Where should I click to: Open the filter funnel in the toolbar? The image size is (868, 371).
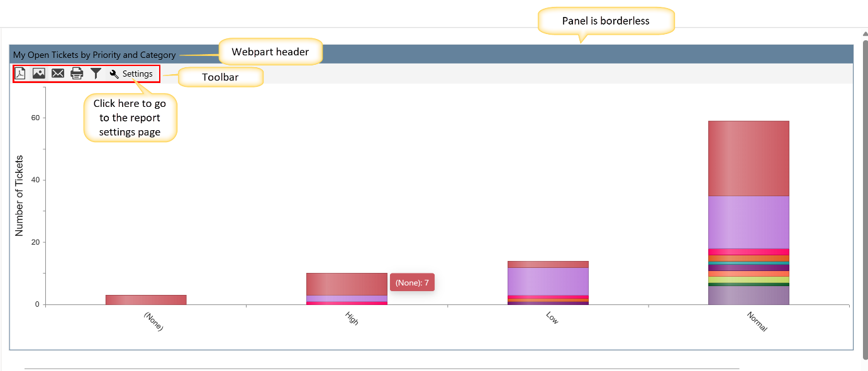point(96,74)
